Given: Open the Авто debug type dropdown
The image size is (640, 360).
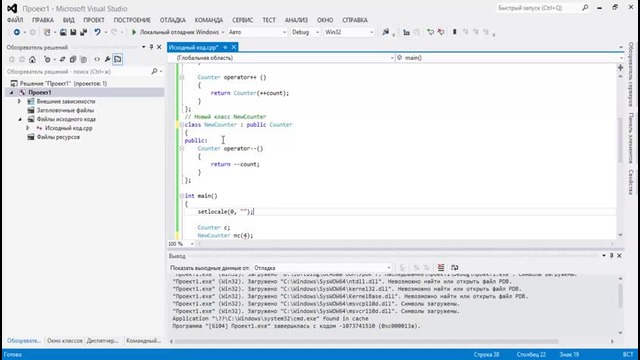Looking at the screenshot, I should [x=284, y=32].
